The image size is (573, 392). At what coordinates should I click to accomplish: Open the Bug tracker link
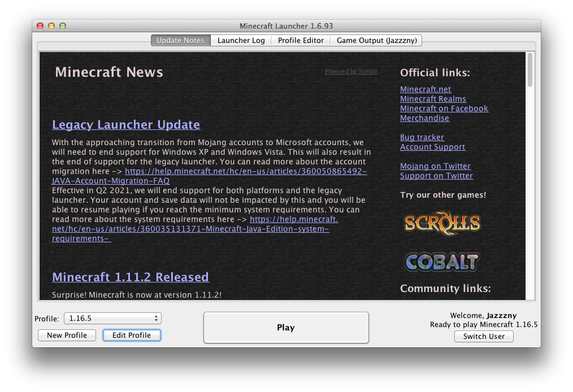(x=422, y=137)
